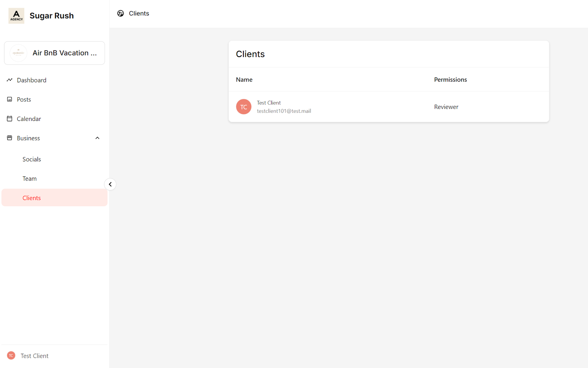588x368 pixels.
Task: Open the Dashboard page
Action: pyautogui.click(x=32, y=80)
